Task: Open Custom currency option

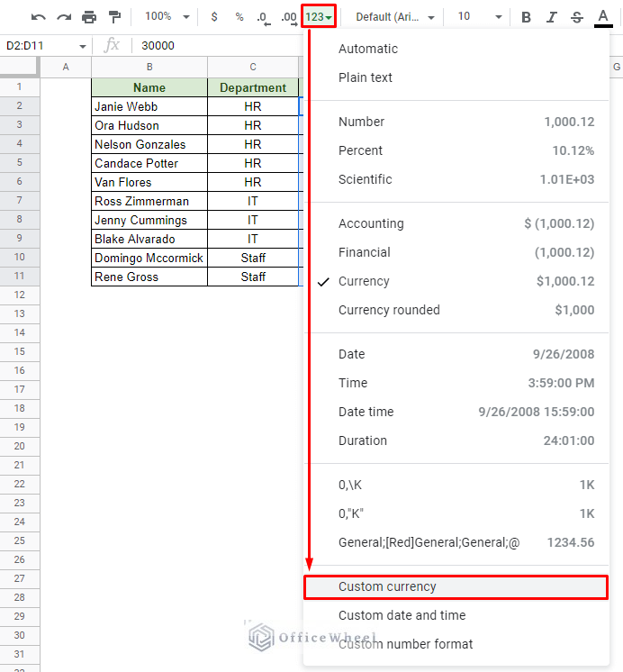Action: [x=456, y=586]
